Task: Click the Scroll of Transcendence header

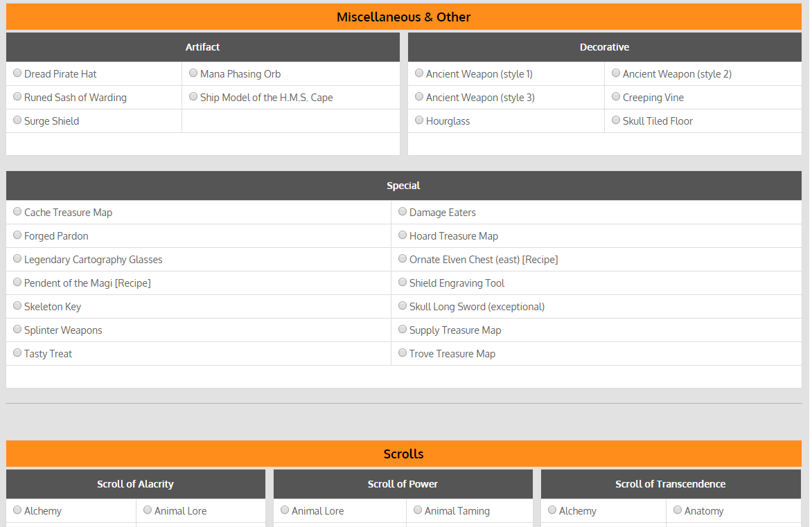Action: tap(671, 484)
